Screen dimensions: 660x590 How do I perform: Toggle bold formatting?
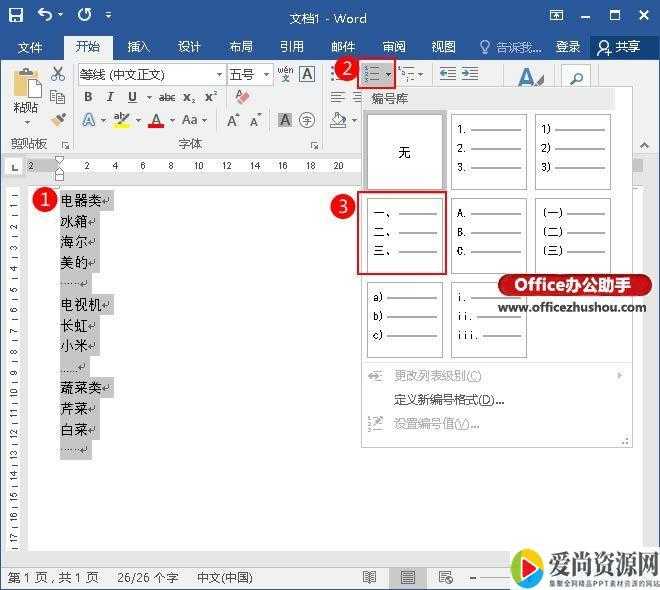pos(88,97)
